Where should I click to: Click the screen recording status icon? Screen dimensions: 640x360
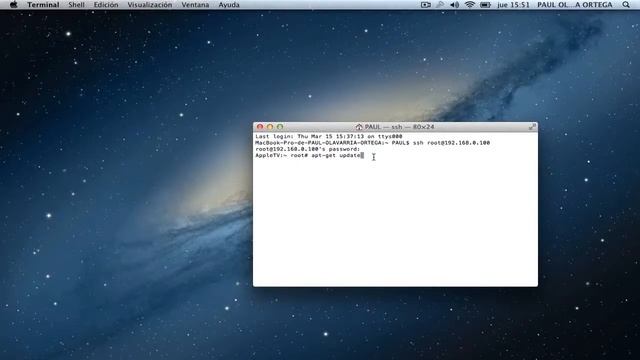[x=426, y=5]
